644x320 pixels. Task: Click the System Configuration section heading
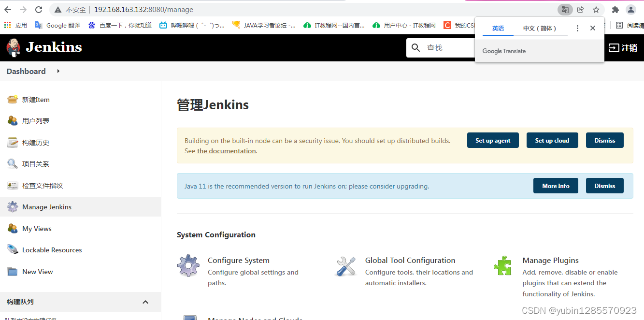(216, 235)
